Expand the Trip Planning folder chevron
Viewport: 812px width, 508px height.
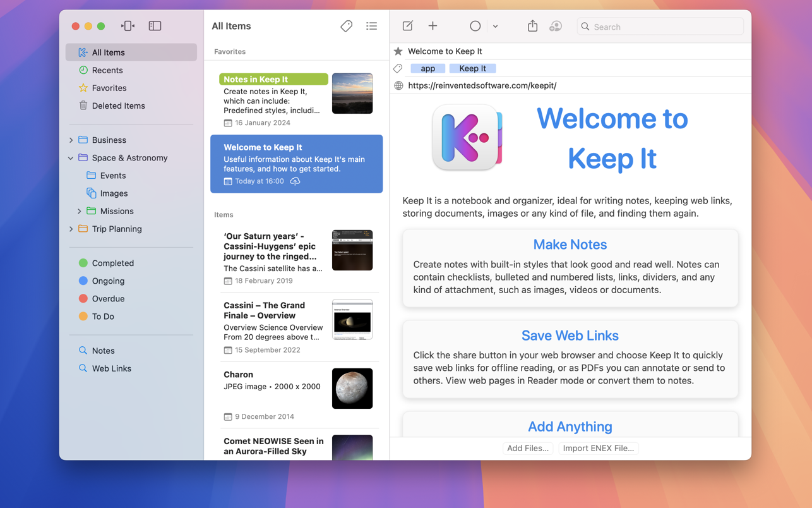[x=71, y=229]
